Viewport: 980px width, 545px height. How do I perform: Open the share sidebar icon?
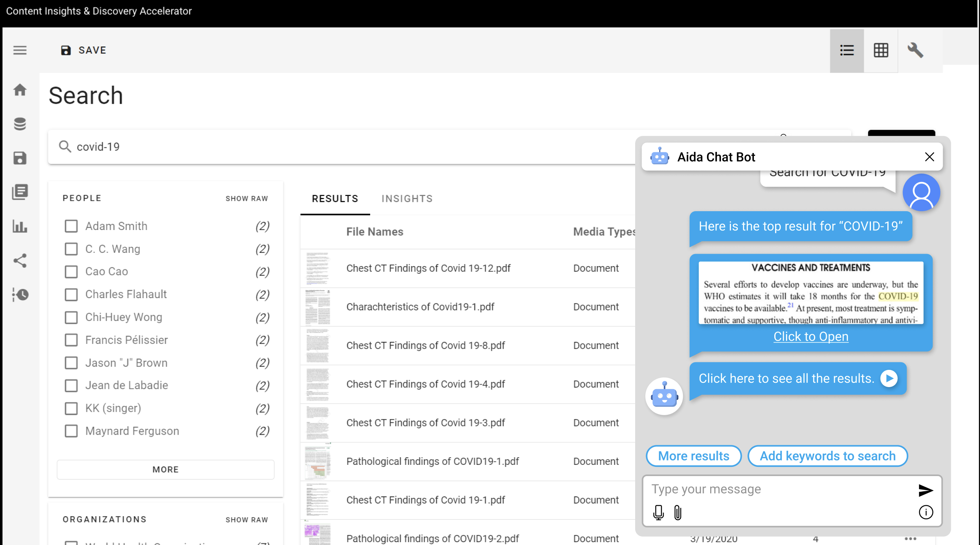click(20, 260)
